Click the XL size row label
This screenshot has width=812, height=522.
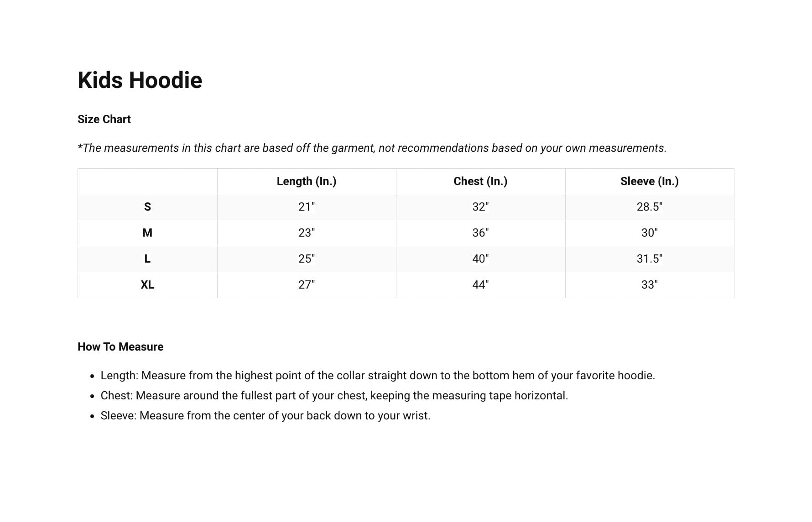click(147, 285)
